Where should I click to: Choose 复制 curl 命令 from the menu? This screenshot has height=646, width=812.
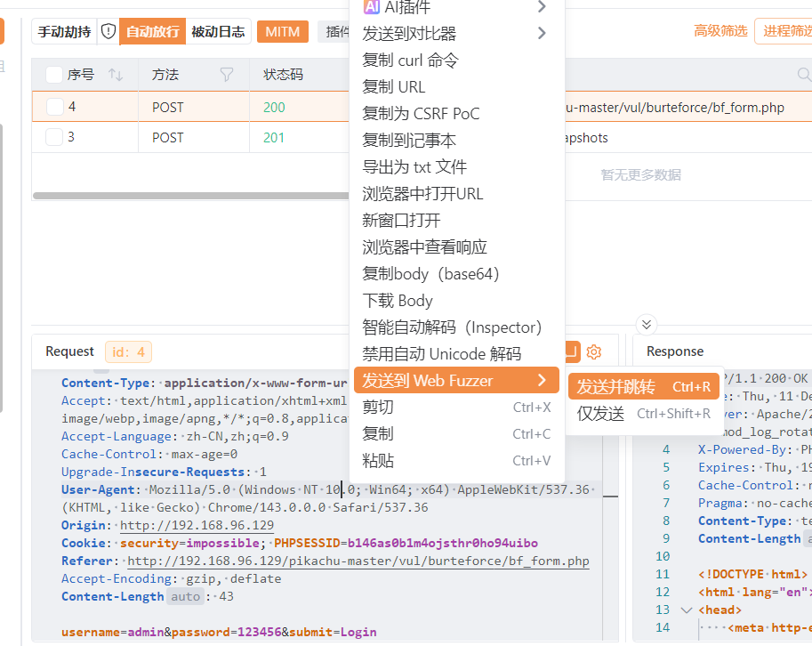pos(455,61)
